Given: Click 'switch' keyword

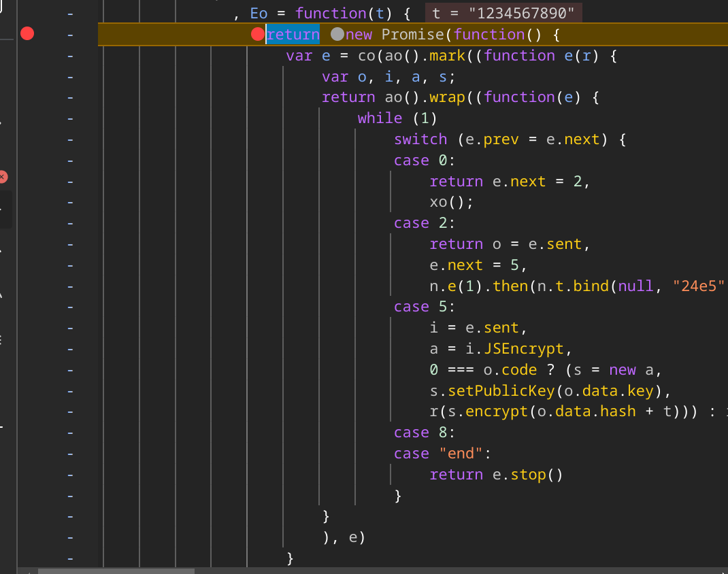Looking at the screenshot, I should [x=420, y=139].
